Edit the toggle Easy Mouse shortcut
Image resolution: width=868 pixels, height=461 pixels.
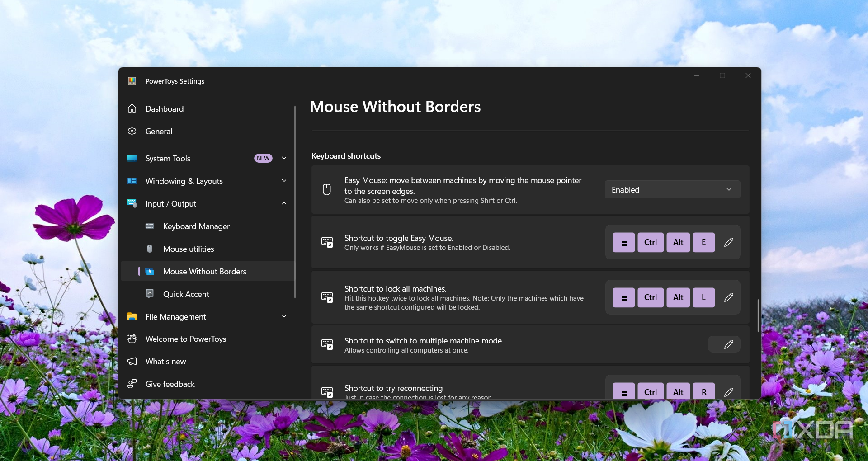point(728,242)
